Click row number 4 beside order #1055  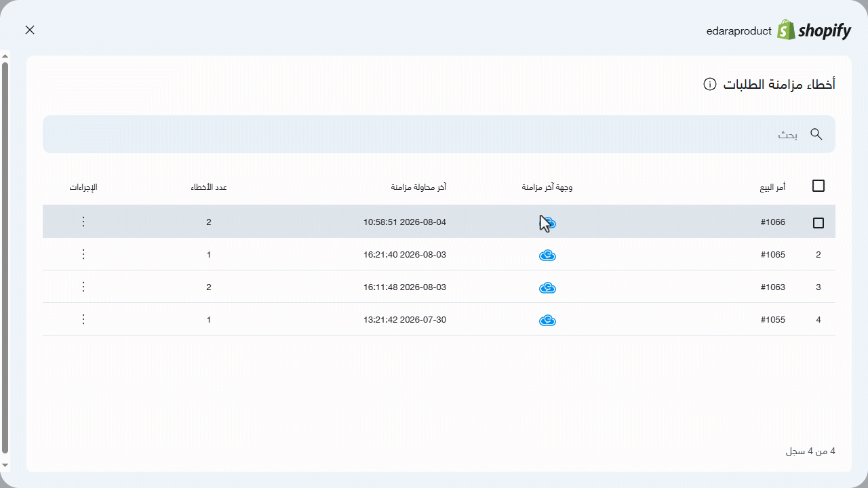click(x=818, y=320)
